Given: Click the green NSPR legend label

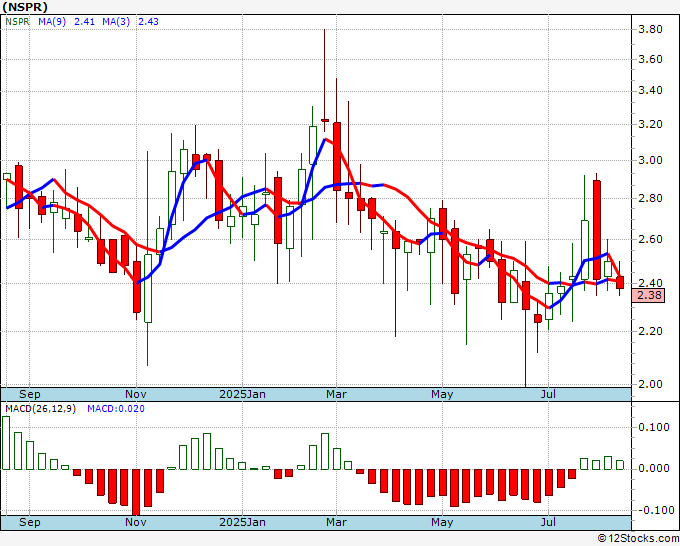Looking at the screenshot, I should (x=17, y=22).
